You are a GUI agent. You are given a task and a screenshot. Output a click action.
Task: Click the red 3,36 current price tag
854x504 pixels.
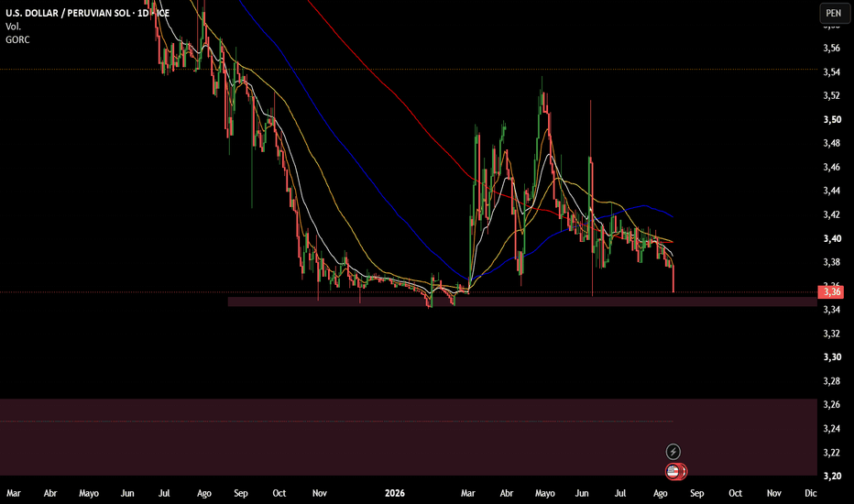pos(832,292)
